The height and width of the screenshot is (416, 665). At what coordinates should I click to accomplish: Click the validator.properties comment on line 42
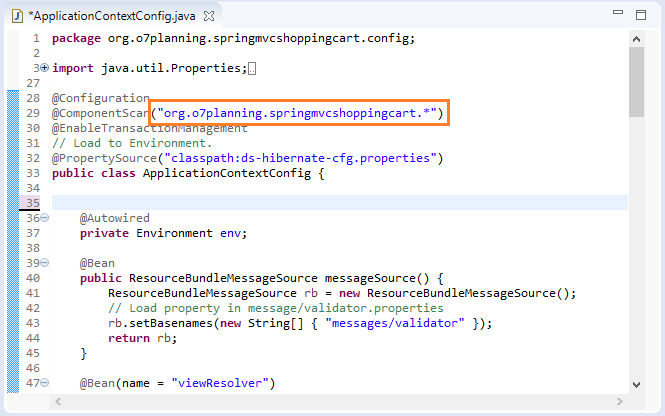coord(276,308)
